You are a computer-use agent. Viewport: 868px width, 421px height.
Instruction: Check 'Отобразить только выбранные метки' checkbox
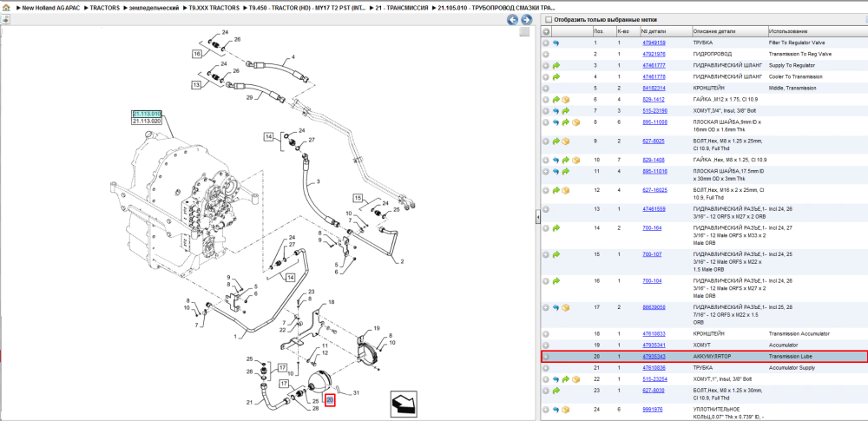click(x=548, y=20)
